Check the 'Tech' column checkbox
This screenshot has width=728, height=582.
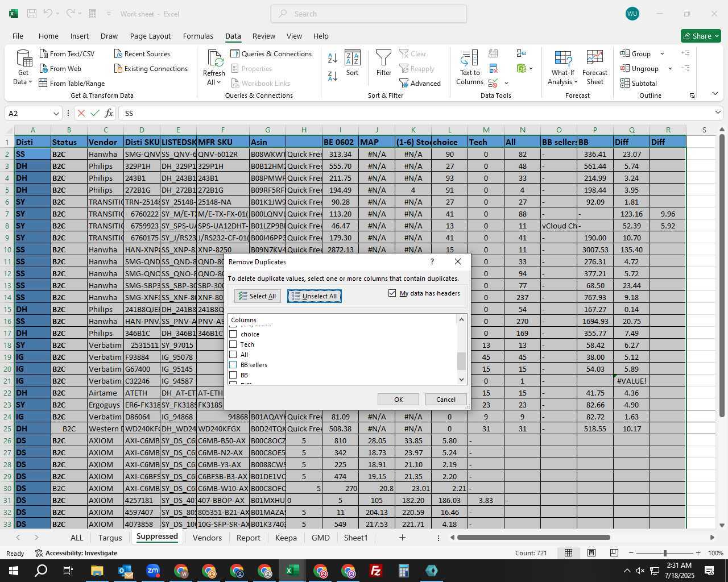click(233, 344)
